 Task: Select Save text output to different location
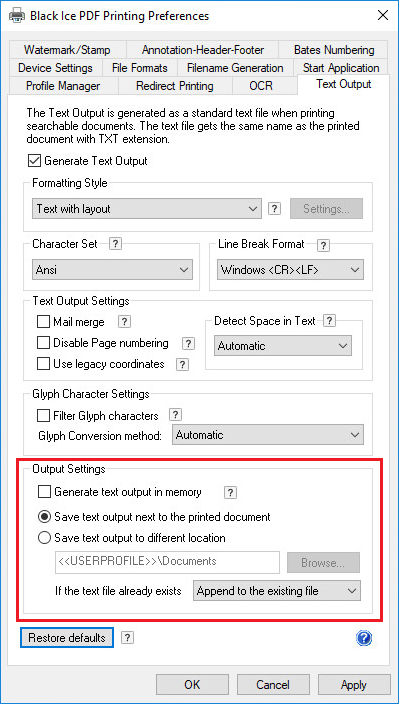tap(44, 537)
